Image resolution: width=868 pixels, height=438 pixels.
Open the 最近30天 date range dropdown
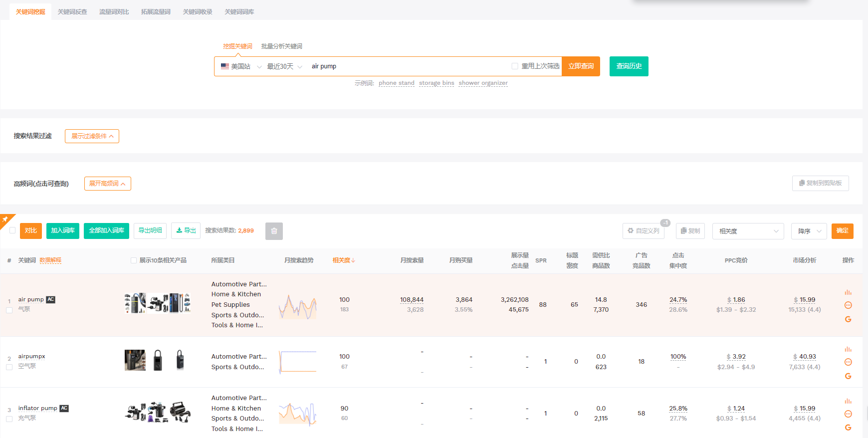[x=284, y=66]
